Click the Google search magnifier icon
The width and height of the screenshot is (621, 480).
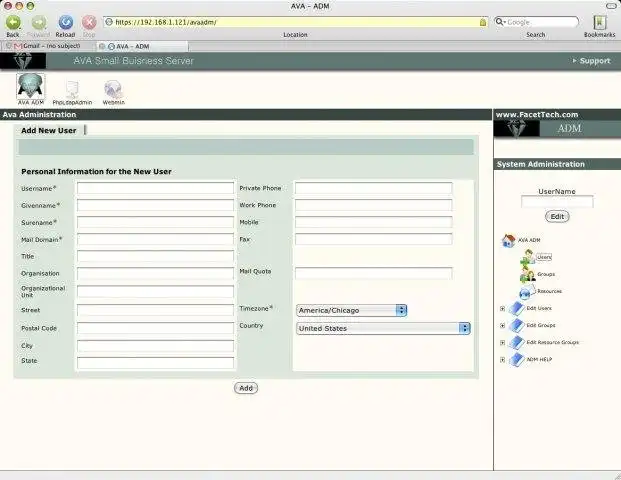pyautogui.click(x=500, y=22)
